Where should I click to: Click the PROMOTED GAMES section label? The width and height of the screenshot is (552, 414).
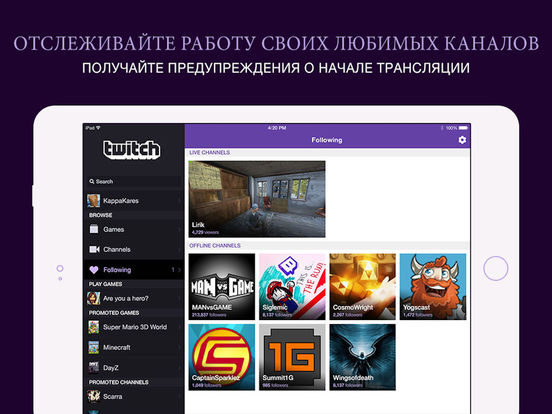tap(114, 313)
